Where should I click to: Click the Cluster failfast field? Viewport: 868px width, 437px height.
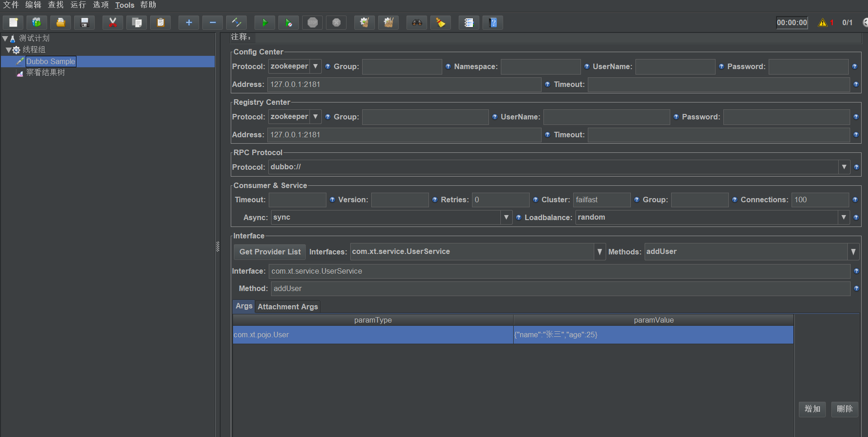pos(602,200)
